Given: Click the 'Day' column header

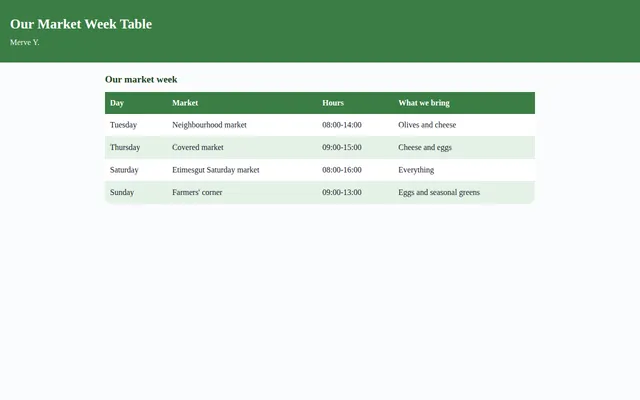Looking at the screenshot, I should point(136,103).
